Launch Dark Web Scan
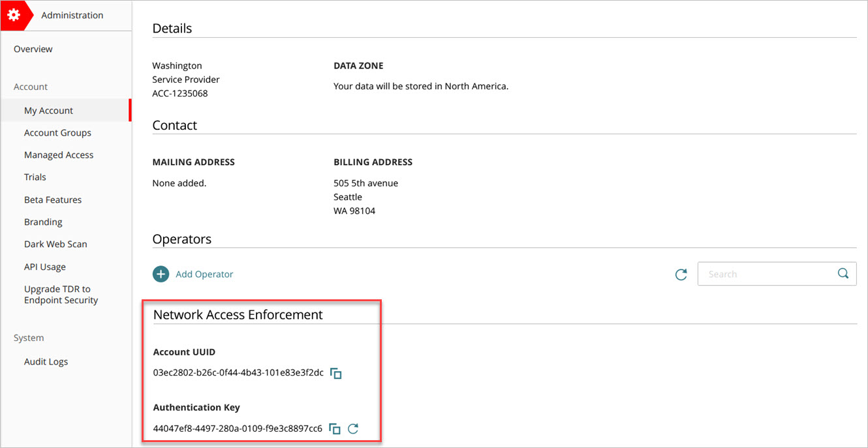The height and width of the screenshot is (448, 868). [x=55, y=244]
